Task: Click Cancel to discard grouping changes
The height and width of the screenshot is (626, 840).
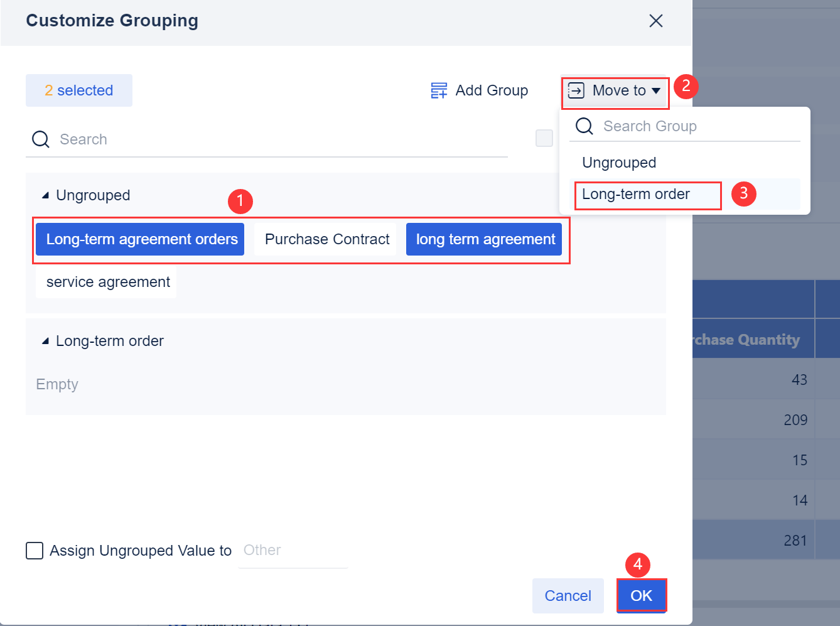Action: [x=568, y=595]
